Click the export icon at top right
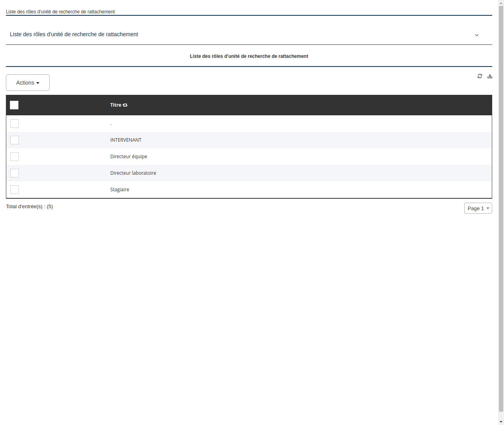504x425 pixels. [x=490, y=76]
